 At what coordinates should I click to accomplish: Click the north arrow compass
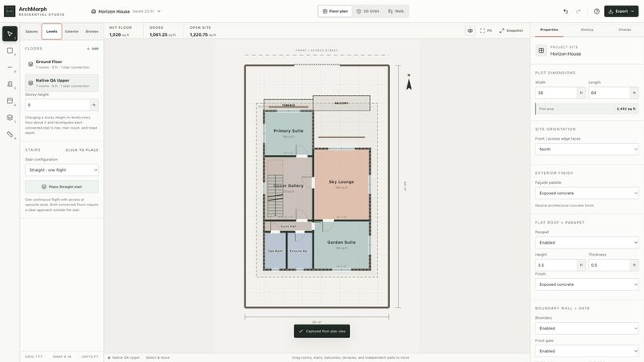[408, 82]
